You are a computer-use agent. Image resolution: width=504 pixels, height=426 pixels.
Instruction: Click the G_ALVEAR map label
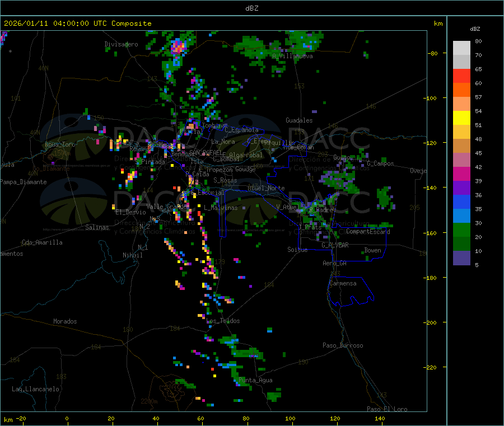[335, 245]
